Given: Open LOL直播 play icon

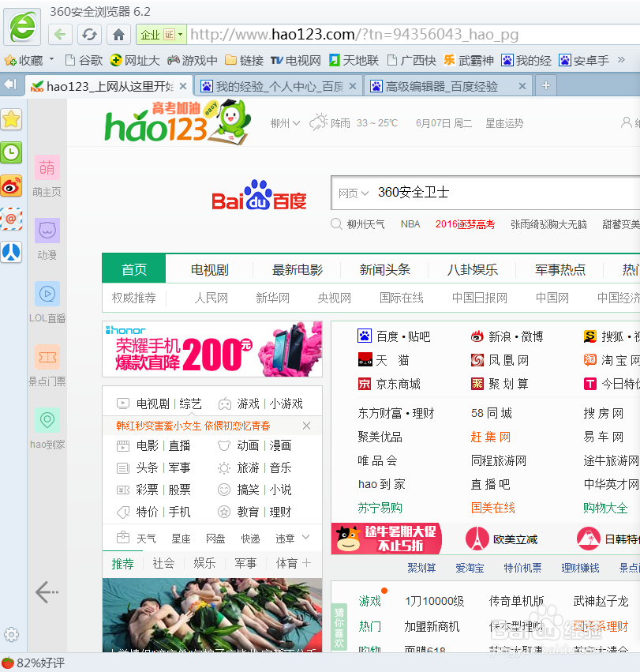Looking at the screenshot, I should (x=47, y=294).
